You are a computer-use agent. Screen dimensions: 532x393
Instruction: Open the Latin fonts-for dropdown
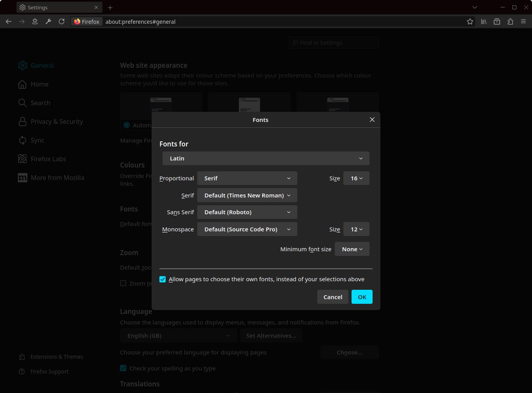266,159
